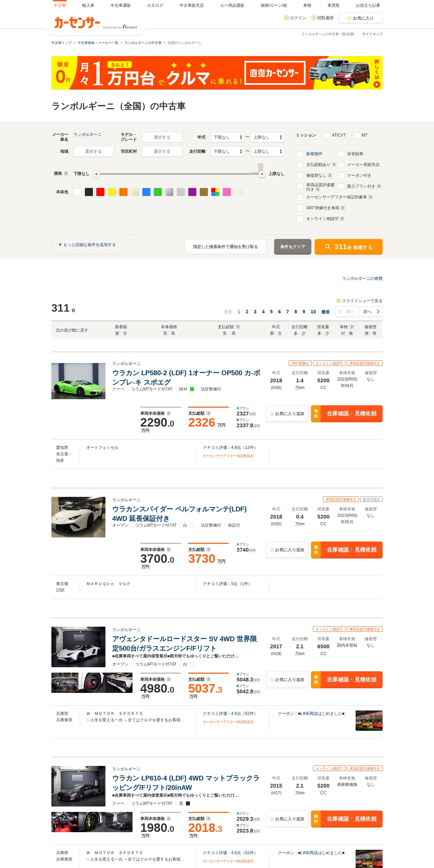Enable 新着物件 filter checkbox
The width and height of the screenshot is (434, 868).
coord(300,154)
